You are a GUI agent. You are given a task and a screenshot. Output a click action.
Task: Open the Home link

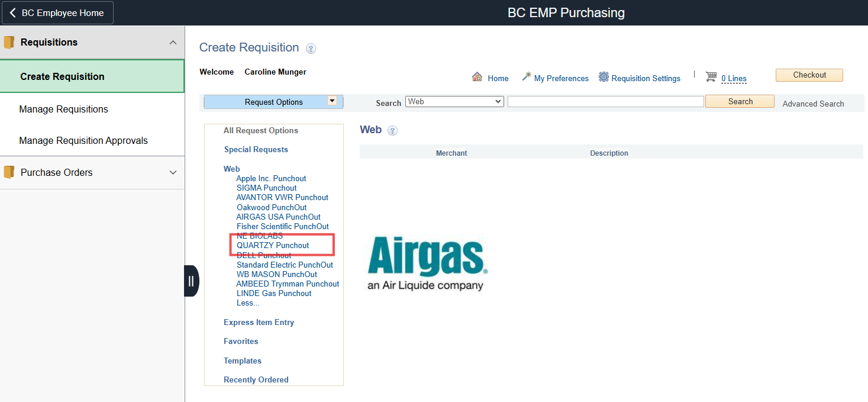click(498, 78)
